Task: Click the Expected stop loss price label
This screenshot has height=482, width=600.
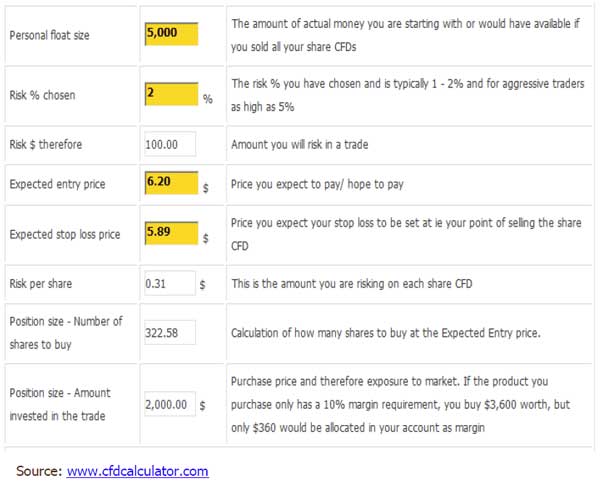Action: (65, 234)
